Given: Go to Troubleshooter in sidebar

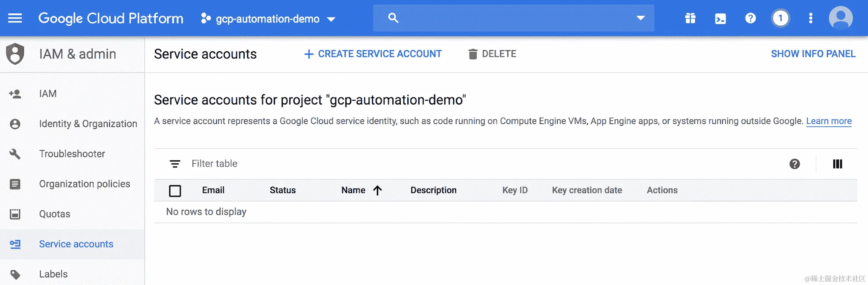Looking at the screenshot, I should (73, 154).
